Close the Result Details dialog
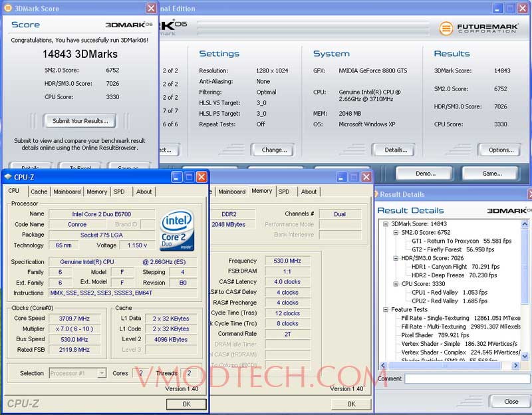Viewport: 532px width, 415px height. [x=510, y=402]
